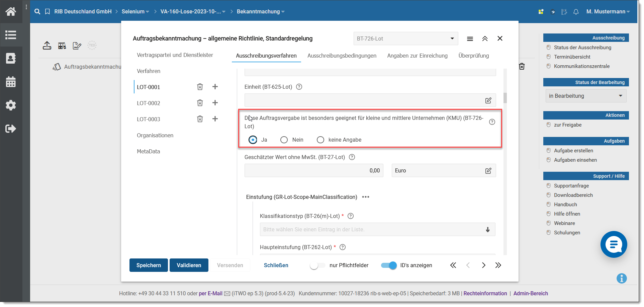This screenshot has width=644, height=307.
Task: Go to the next page arrow
Action: 483,265
